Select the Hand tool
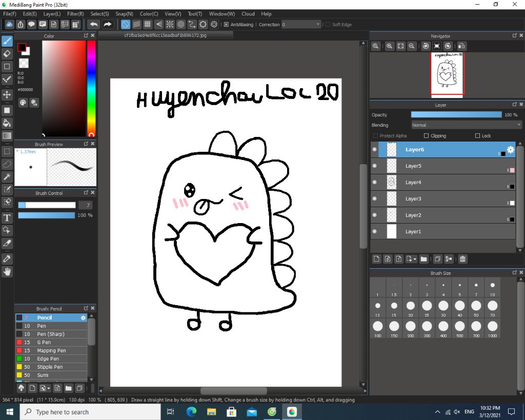This screenshot has height=420, width=525. pyautogui.click(x=7, y=272)
